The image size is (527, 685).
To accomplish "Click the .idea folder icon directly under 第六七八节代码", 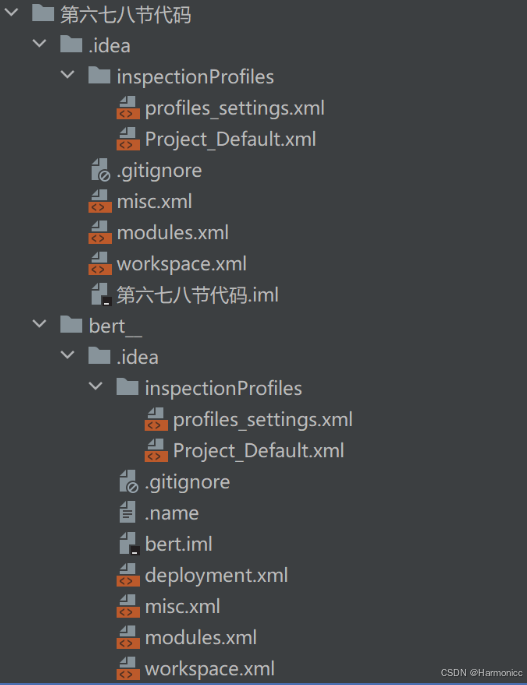I will 71,44.
